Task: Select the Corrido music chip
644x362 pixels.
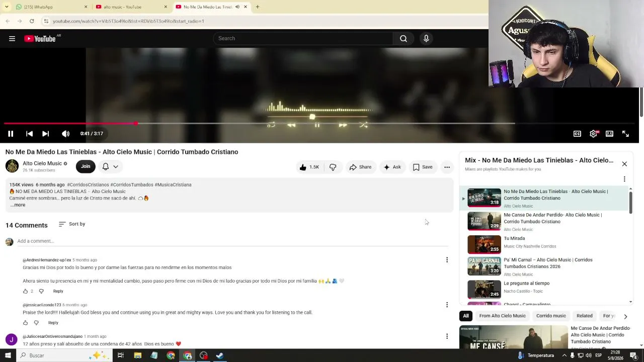Action: (551, 316)
